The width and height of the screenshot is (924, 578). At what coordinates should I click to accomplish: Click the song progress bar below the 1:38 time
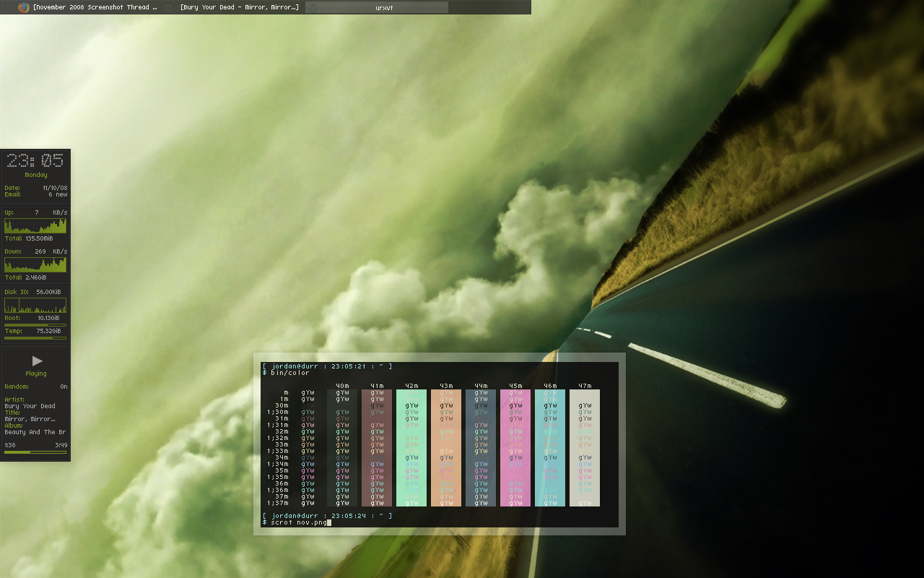(x=36, y=452)
